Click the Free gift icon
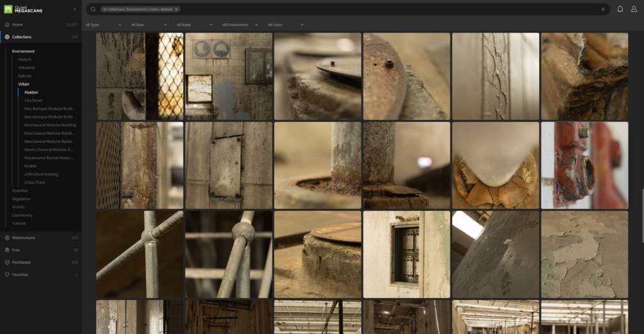644x334 pixels. 7,250
